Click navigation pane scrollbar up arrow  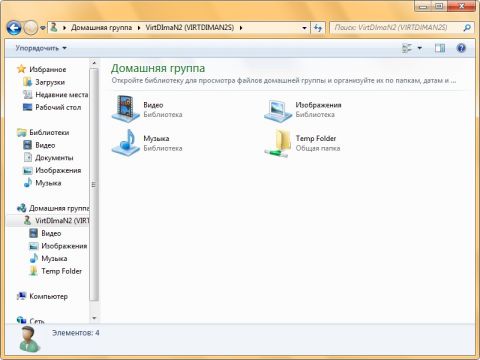click(94, 63)
